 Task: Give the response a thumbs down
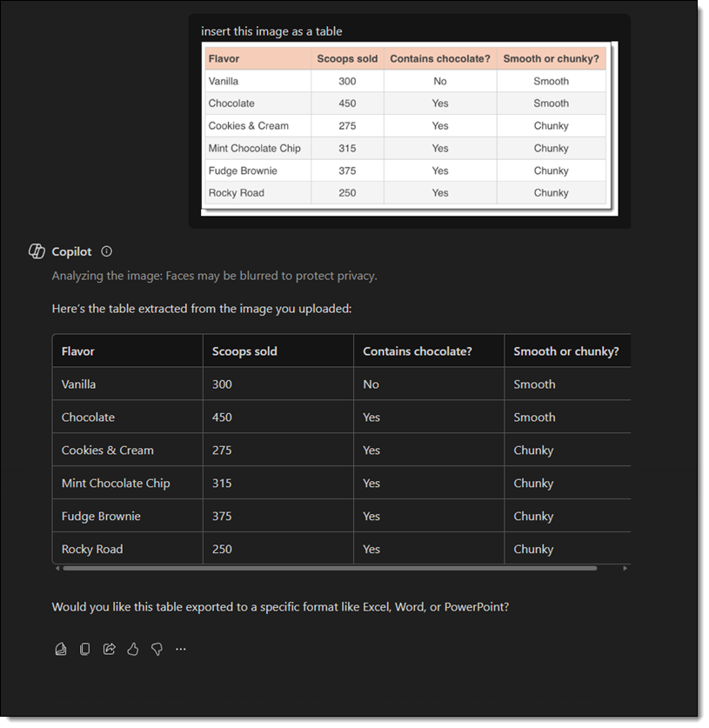[157, 649]
